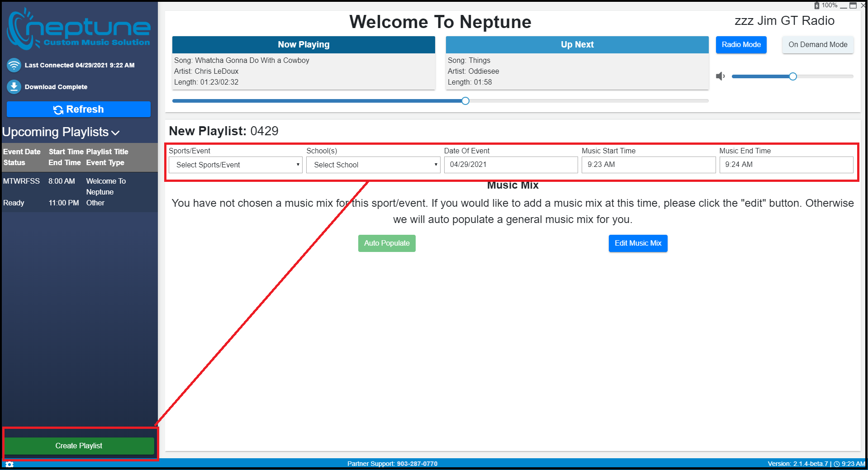Select the Welcome To Neptune playlist row
The image size is (868, 470).
click(79, 192)
